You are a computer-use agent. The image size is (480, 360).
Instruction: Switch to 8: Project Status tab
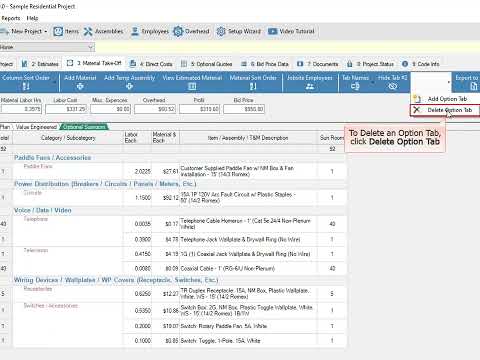coord(370,64)
